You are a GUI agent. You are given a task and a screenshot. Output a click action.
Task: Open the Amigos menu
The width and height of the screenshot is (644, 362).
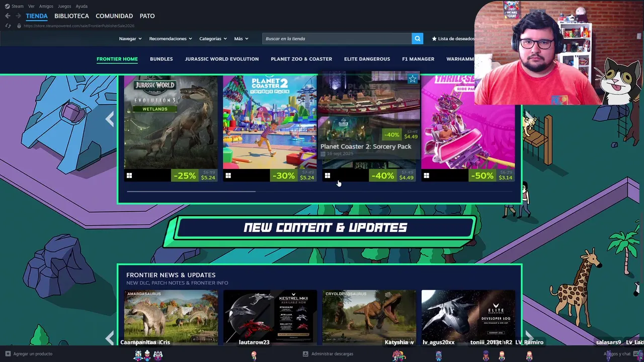(x=46, y=6)
